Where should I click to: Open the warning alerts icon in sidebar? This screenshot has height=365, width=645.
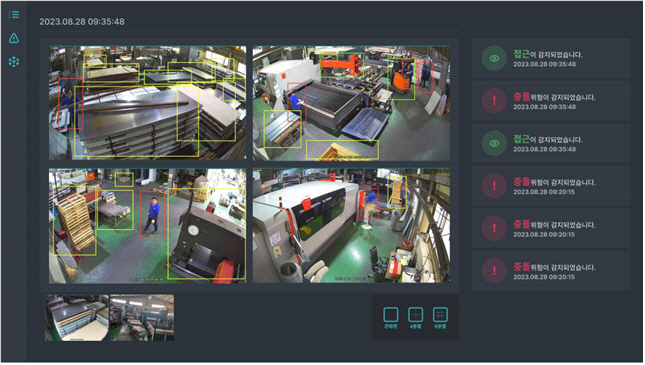(14, 38)
